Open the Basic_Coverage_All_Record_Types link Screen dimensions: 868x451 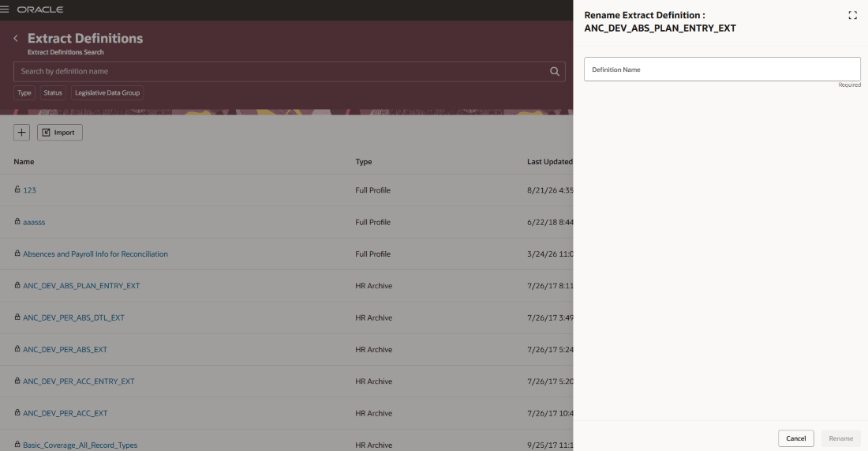80,445
